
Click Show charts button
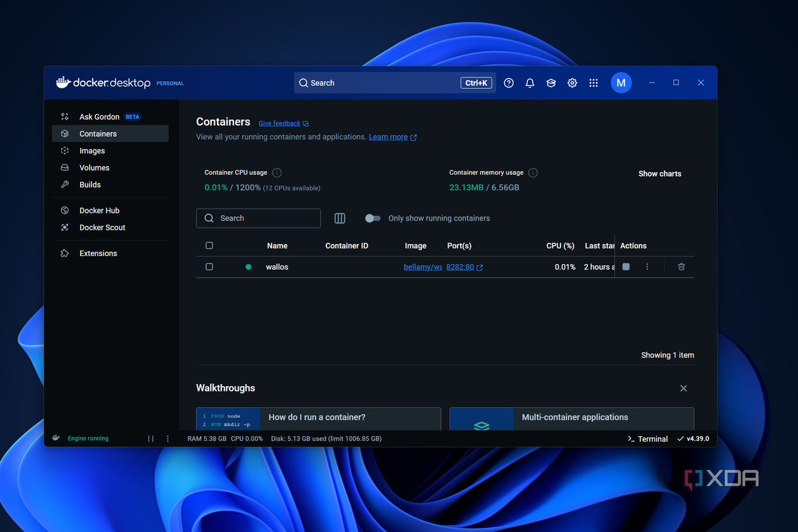660,173
